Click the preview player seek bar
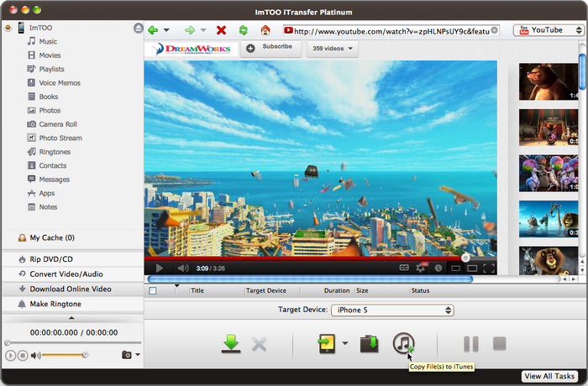Viewport: 588px width, 386px height. pyautogui.click(x=73, y=342)
